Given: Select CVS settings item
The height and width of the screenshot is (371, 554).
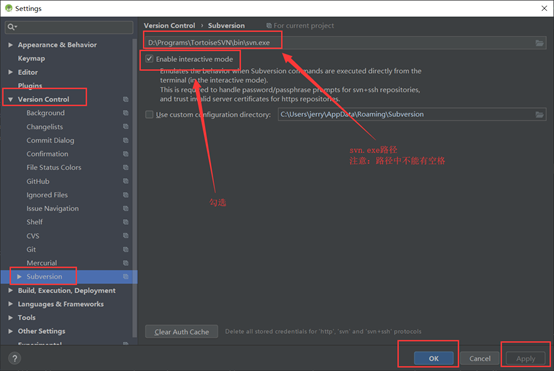Looking at the screenshot, I should [33, 236].
